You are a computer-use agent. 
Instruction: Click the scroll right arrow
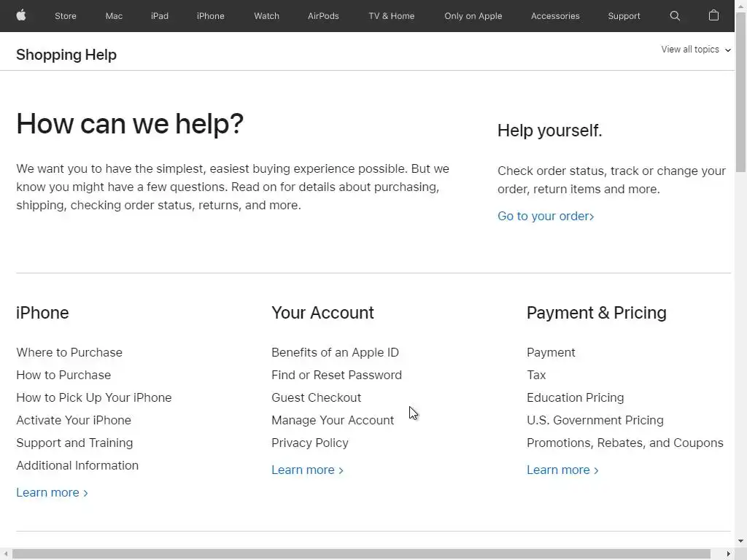coord(729,554)
